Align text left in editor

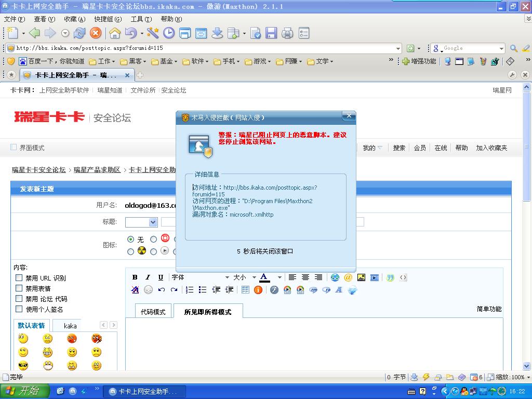[292, 277]
